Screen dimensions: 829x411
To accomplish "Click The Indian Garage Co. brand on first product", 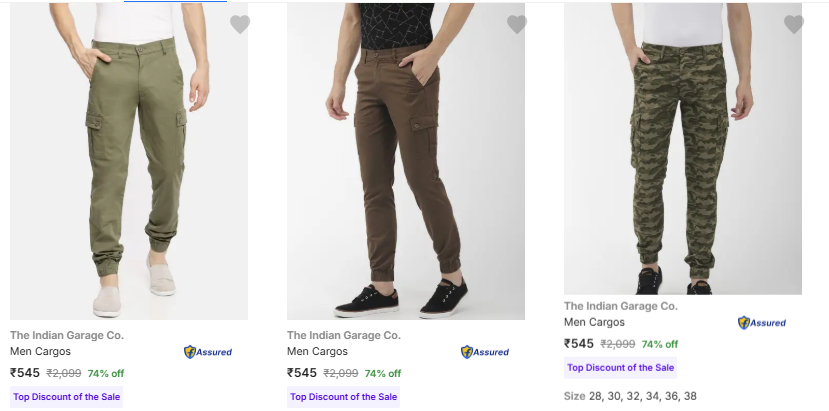I will click(67, 335).
